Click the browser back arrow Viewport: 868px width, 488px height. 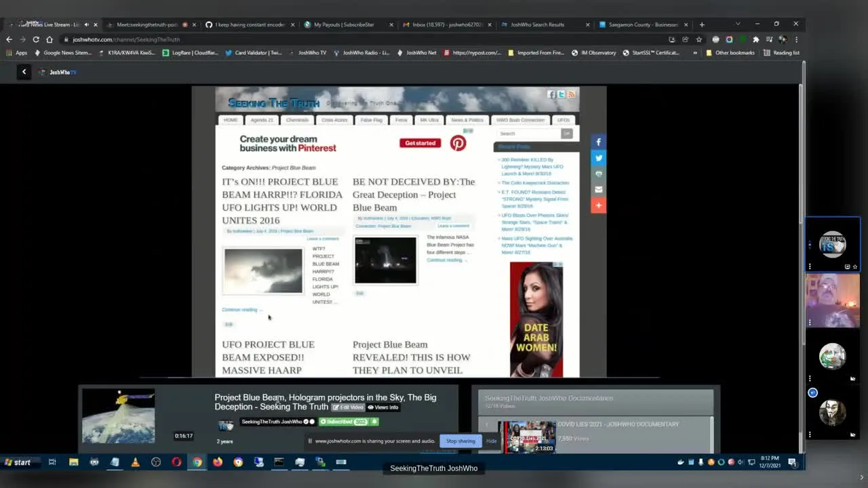click(x=9, y=39)
